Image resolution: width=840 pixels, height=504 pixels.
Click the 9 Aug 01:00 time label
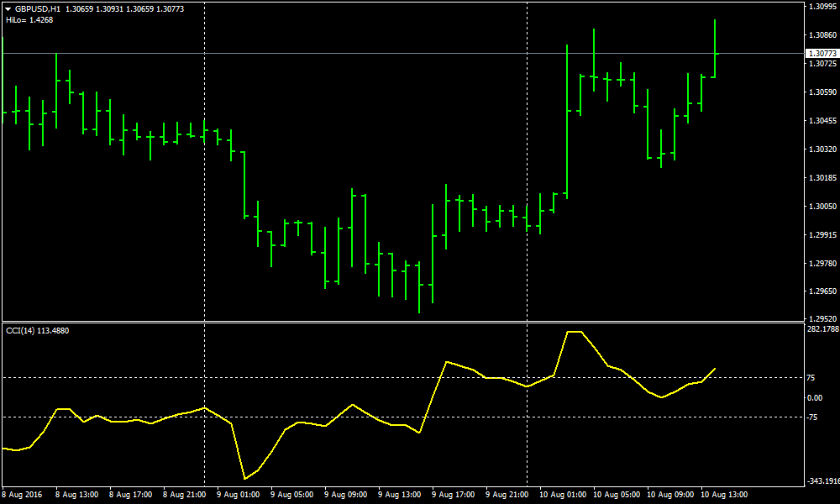[238, 494]
